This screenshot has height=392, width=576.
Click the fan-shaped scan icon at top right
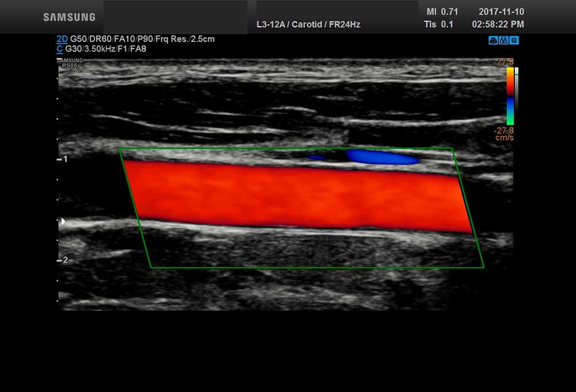pos(492,40)
